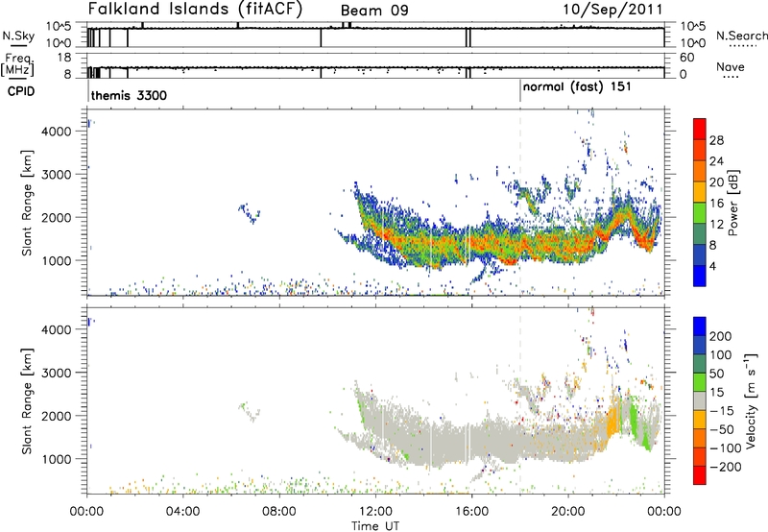
Task: Click the '1000' tick on velocity panel axis
Action: (57, 459)
